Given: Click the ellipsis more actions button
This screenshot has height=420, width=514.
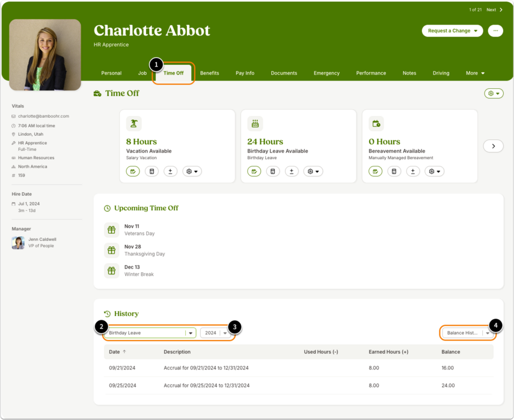Looking at the screenshot, I should [495, 31].
